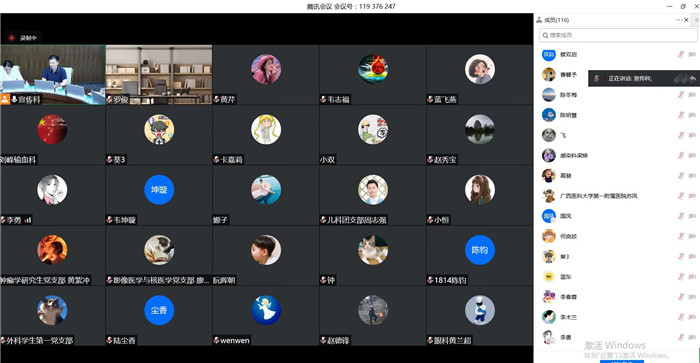Select member 飞 in the list

click(x=618, y=135)
